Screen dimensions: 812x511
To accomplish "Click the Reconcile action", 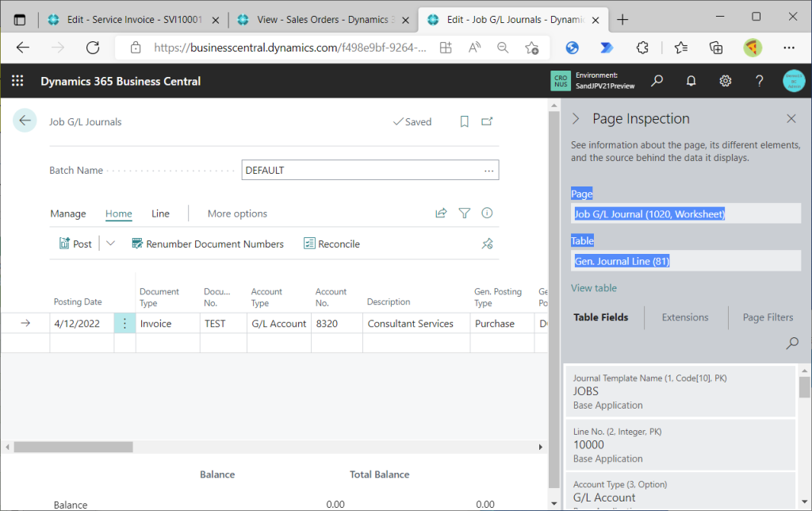I will (x=332, y=244).
